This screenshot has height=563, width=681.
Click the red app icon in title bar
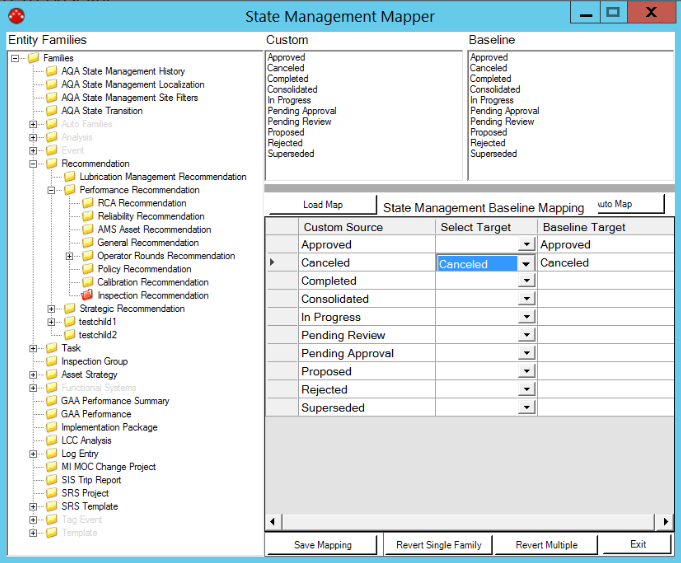pos(17,16)
